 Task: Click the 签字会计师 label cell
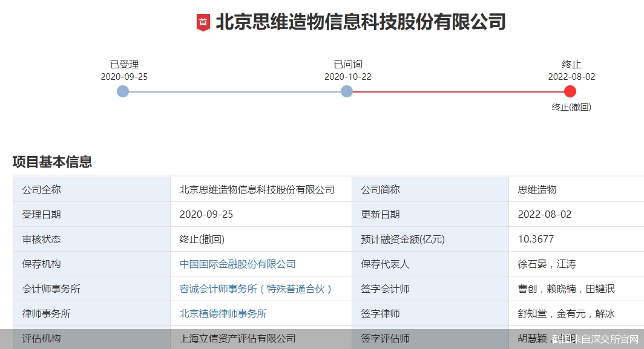tap(430, 289)
